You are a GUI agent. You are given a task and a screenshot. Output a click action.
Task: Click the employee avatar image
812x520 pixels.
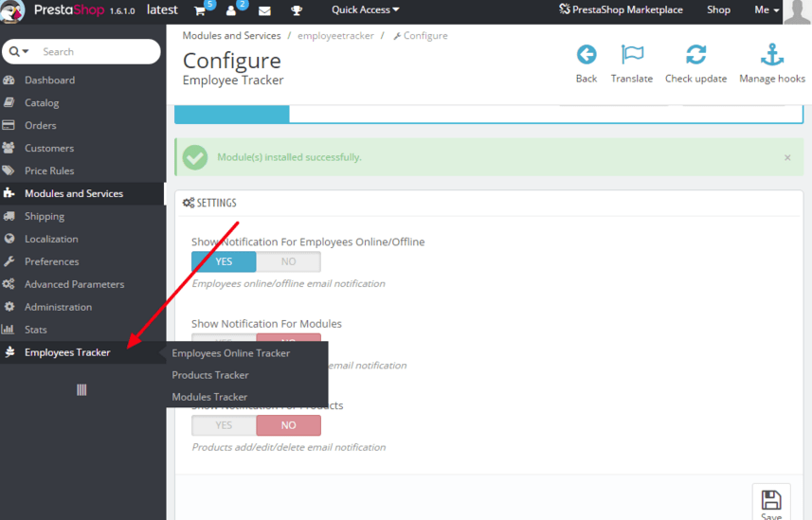(x=797, y=11)
